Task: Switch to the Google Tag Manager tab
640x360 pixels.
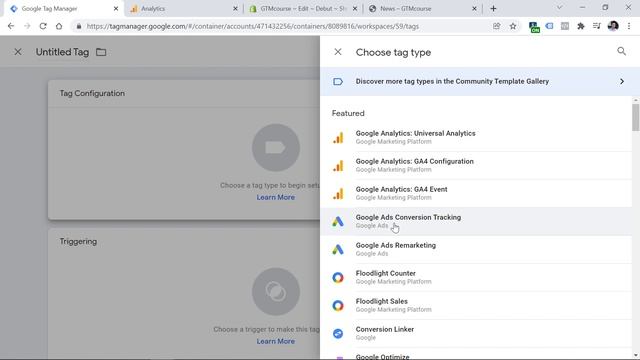Action: (63, 9)
